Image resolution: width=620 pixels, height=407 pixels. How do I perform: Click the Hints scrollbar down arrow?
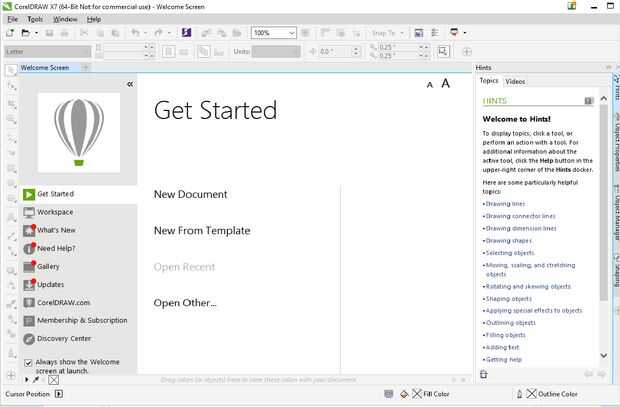[604, 356]
